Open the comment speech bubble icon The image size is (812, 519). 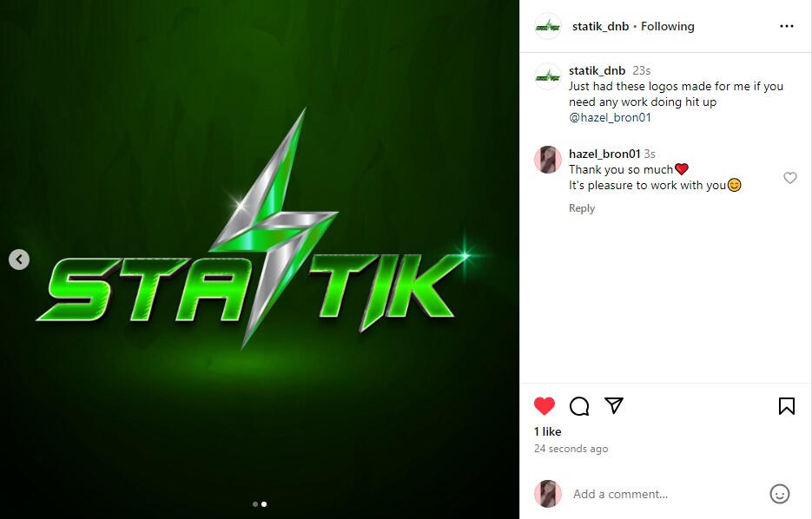tap(579, 406)
